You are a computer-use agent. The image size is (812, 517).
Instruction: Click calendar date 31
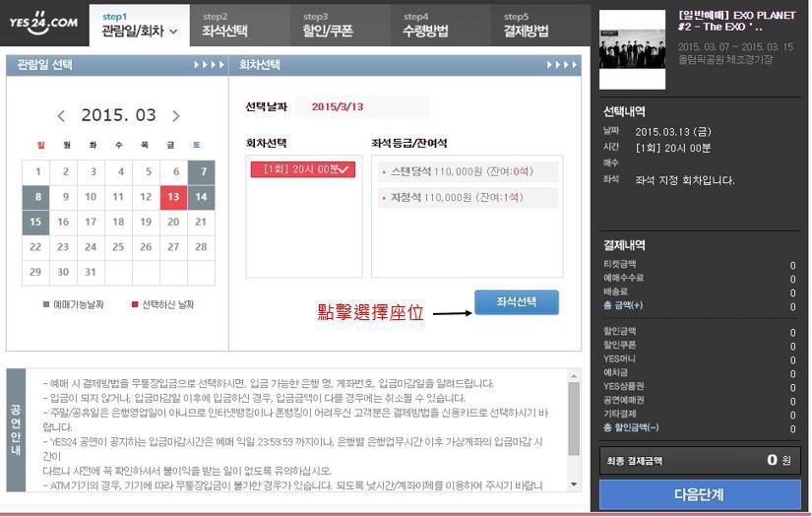coord(91,272)
